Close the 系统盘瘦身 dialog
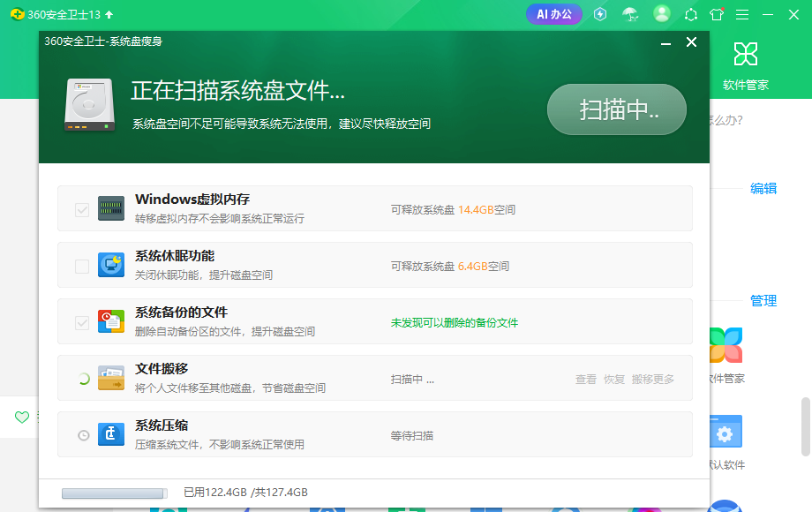 (x=691, y=42)
